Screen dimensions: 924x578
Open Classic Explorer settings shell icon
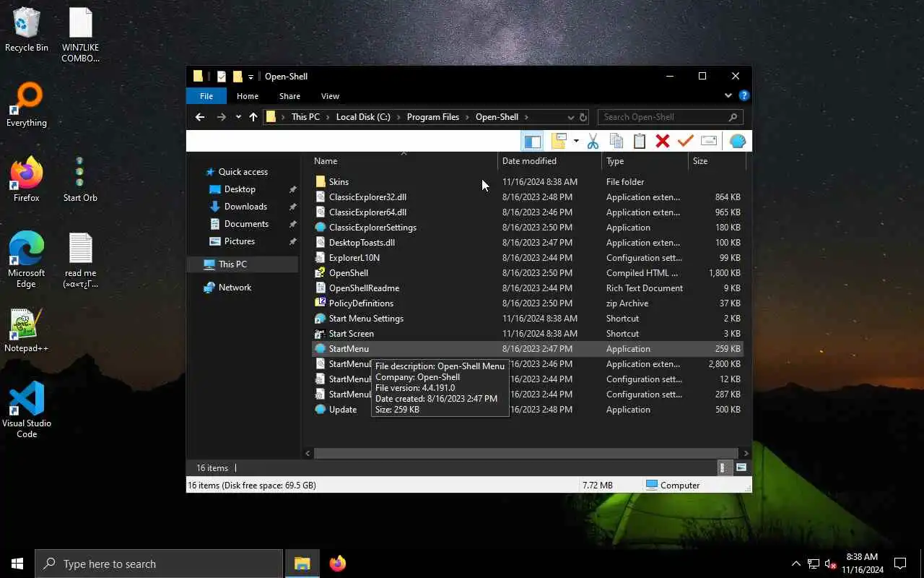pos(737,142)
